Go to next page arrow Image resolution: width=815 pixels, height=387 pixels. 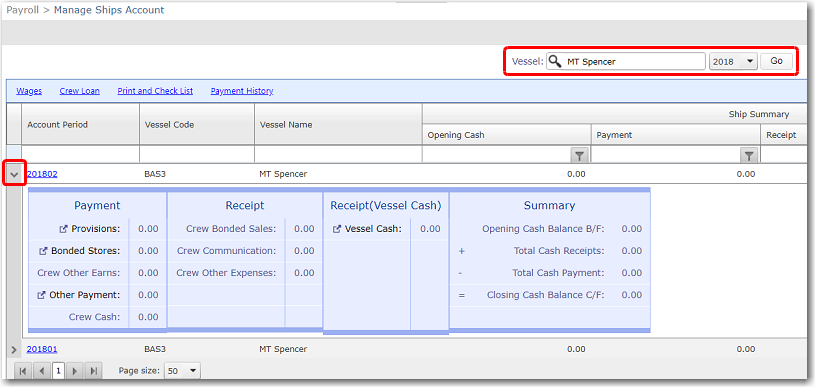(75, 371)
